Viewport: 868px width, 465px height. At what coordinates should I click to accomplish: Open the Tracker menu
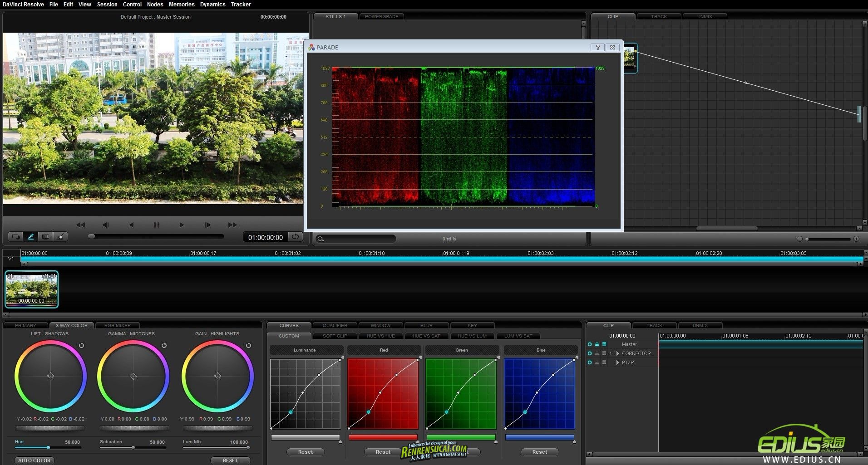click(x=241, y=5)
